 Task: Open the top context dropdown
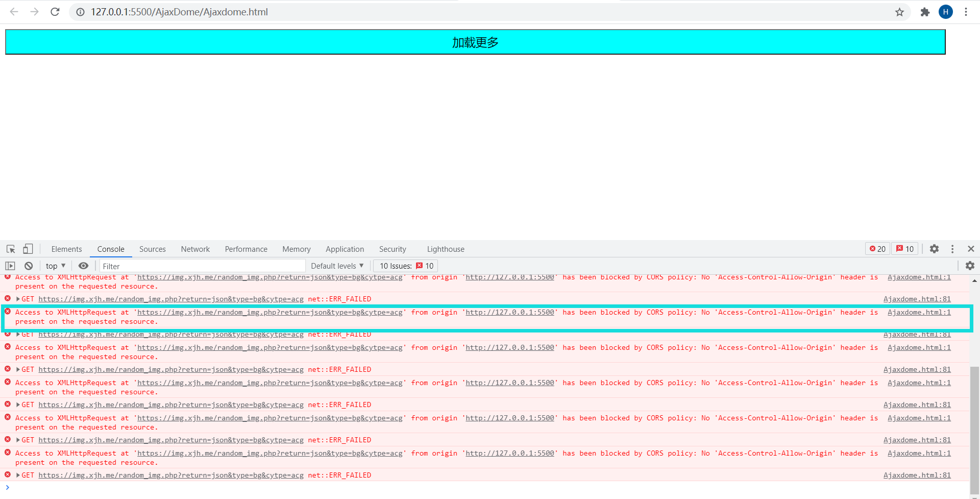[55, 266]
